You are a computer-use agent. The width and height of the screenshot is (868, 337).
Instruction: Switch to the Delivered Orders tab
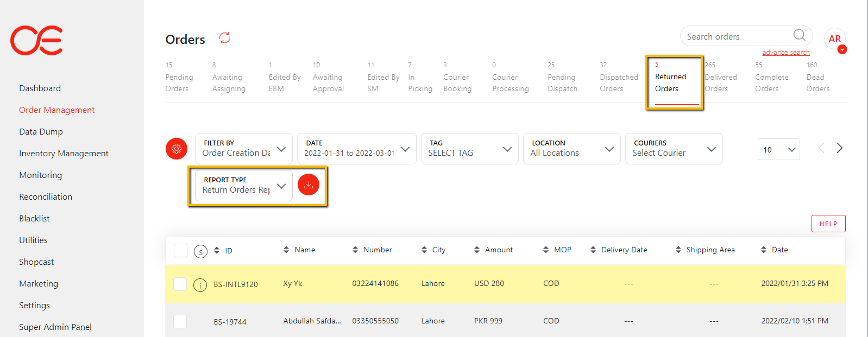[x=720, y=78]
